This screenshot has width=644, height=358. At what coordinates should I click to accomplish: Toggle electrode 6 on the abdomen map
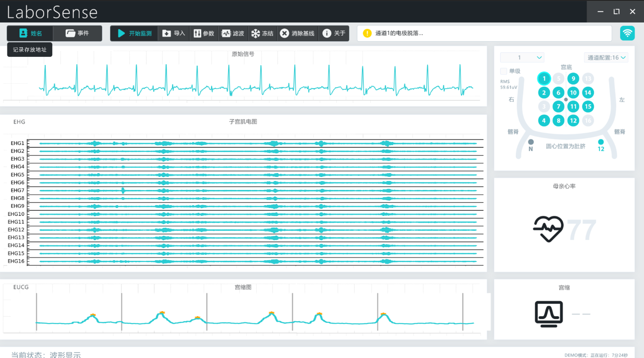coord(559,93)
